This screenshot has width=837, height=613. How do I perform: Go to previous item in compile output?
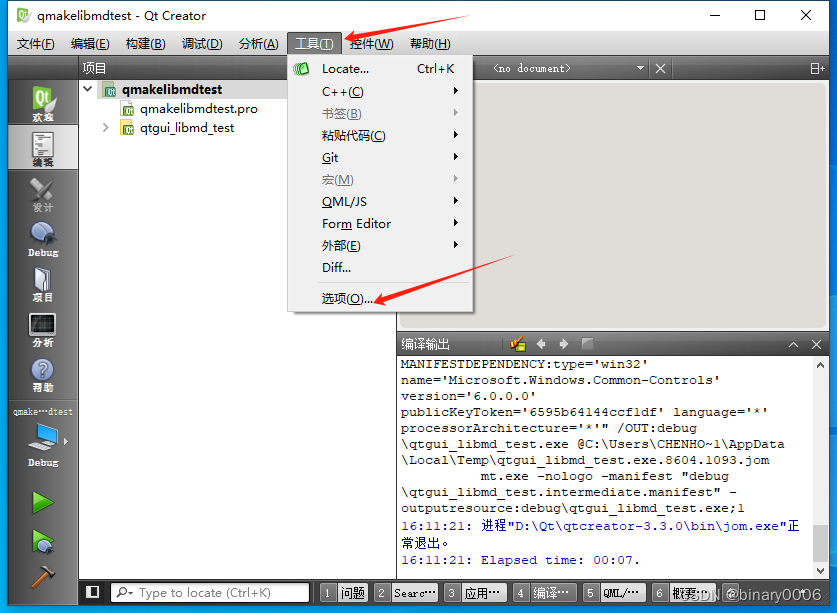coord(541,344)
